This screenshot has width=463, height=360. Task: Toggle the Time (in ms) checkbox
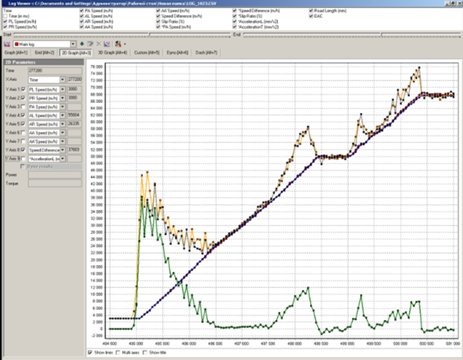[x=5, y=16]
